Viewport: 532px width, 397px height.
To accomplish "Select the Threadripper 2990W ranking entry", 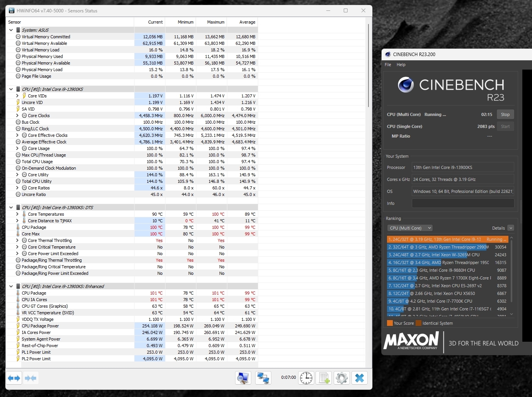I will point(447,247).
